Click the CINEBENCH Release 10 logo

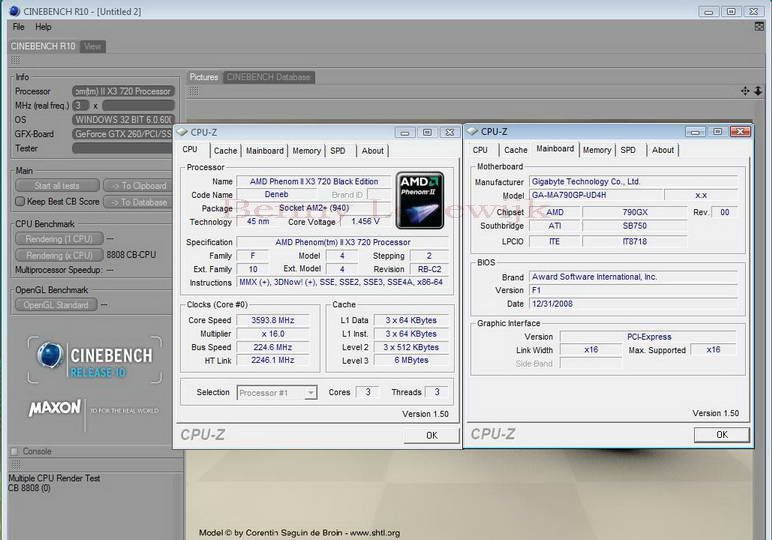click(x=95, y=360)
